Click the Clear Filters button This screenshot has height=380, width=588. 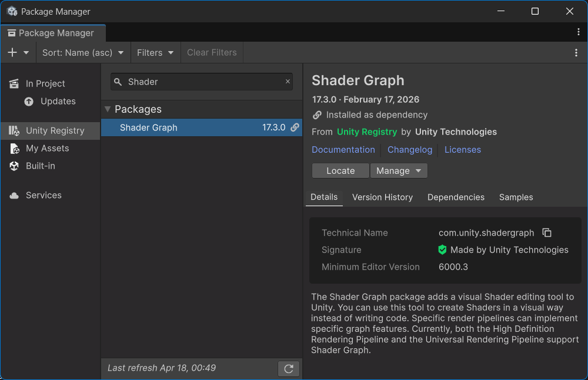[212, 52]
